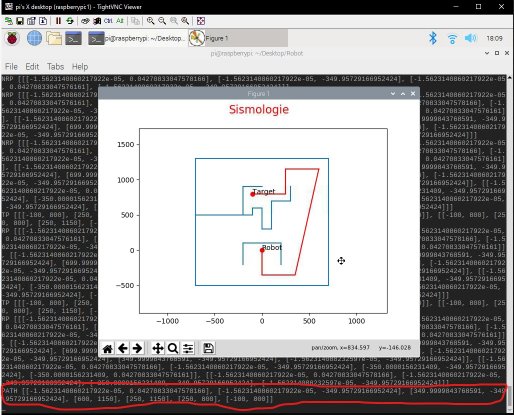514x415 pixels.
Task: Click the matplotlib Home reset view icon
Action: (107, 349)
